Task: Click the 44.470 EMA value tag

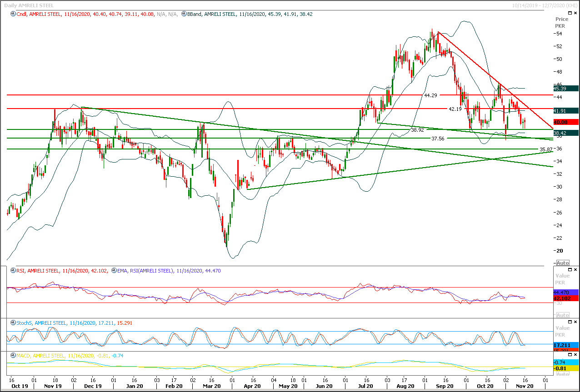Action: (565, 293)
